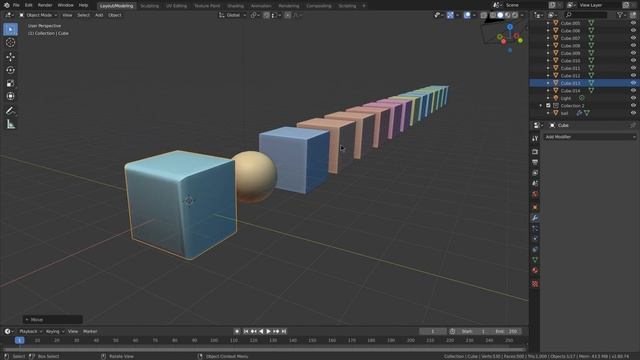The width and height of the screenshot is (640, 360).
Task: Open the Object properties tab
Action: 535,207
